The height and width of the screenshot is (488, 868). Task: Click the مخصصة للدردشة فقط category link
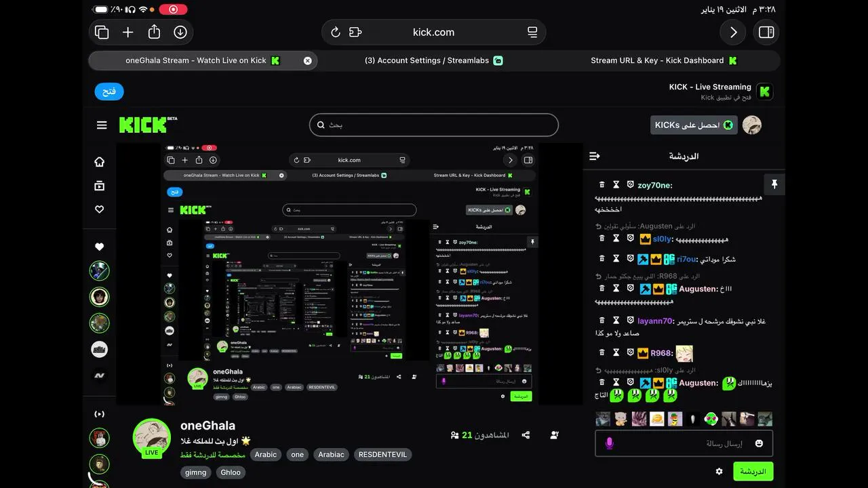tap(212, 455)
